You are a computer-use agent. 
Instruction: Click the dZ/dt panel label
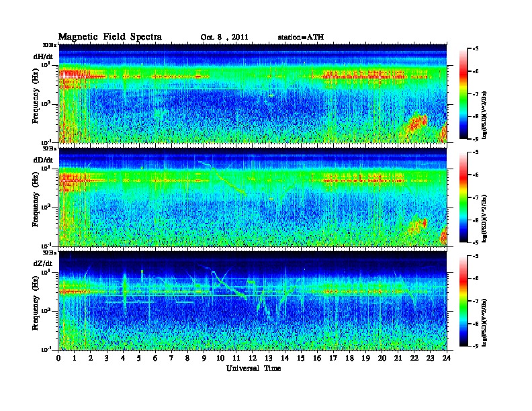[43, 263]
